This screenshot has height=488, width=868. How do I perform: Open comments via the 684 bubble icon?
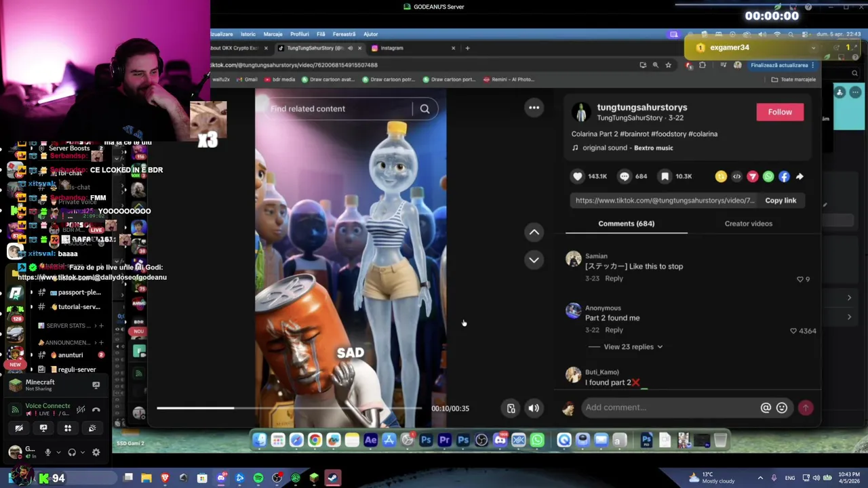tap(625, 176)
